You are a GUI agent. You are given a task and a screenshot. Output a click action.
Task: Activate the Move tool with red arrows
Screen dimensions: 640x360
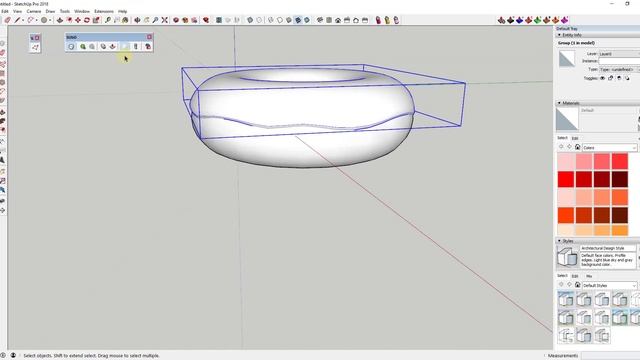tap(78, 20)
